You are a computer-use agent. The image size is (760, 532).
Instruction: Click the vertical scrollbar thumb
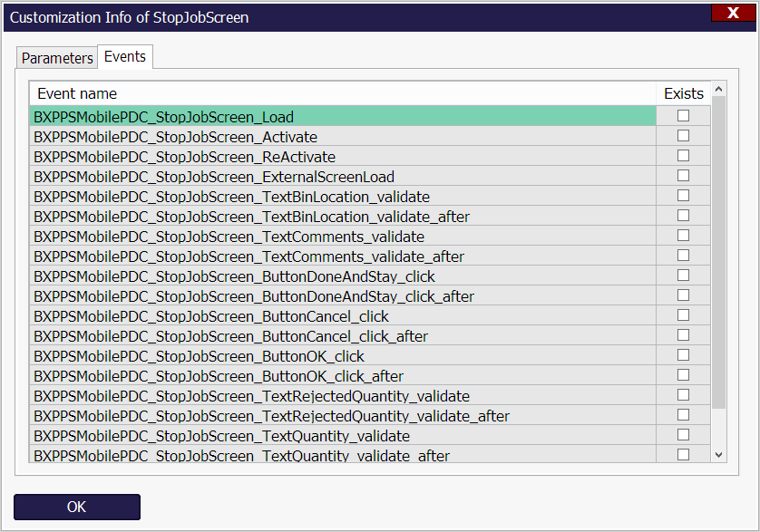tap(718, 254)
